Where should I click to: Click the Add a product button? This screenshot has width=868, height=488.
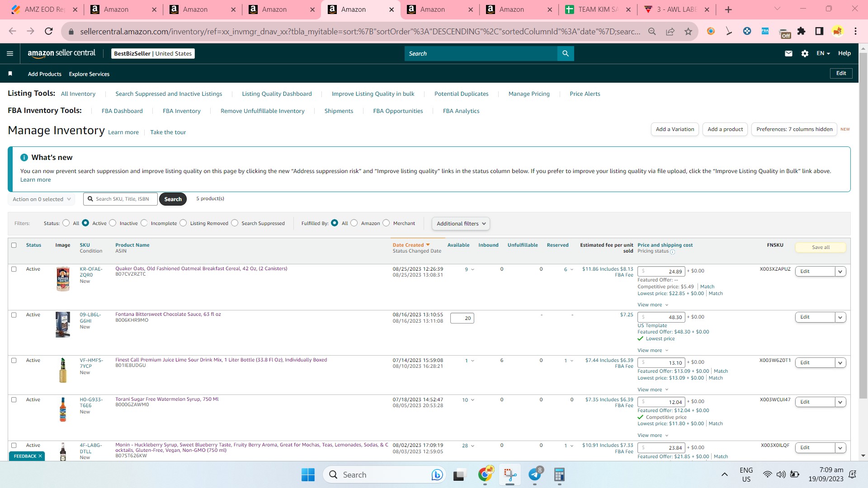tap(725, 129)
